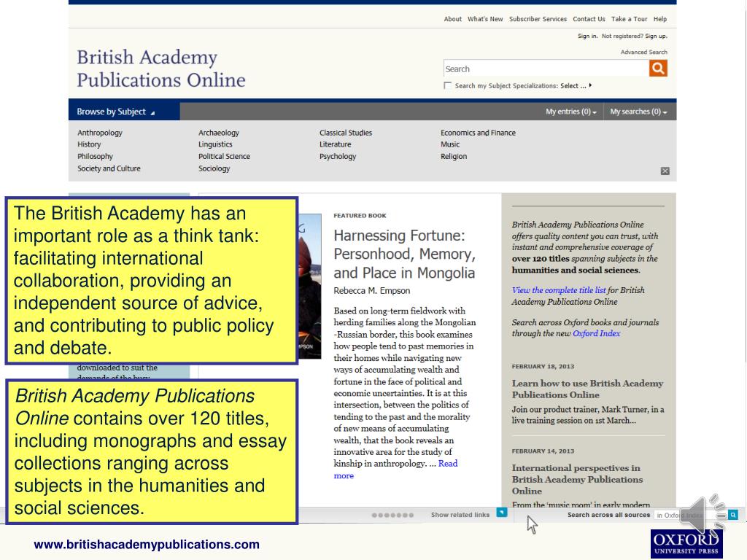Screen dimensions: 747x560
Task: Open What's New in top navigation
Action: click(x=485, y=19)
